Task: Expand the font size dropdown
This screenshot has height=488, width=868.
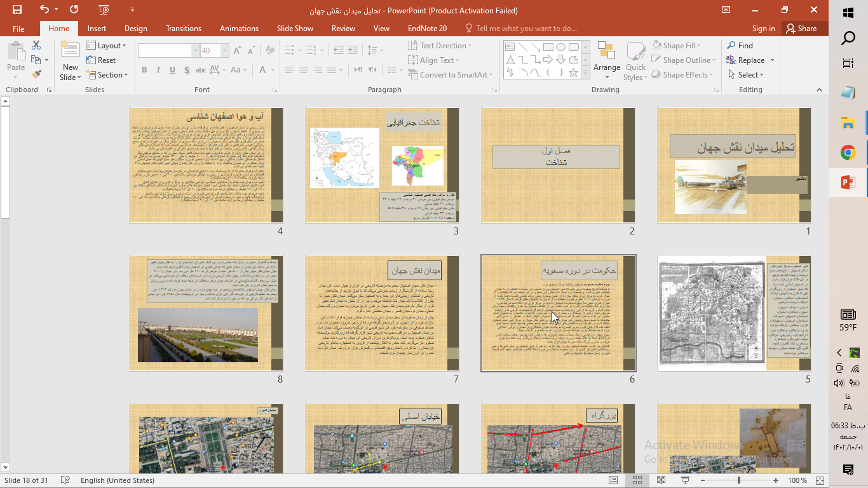Action: tap(224, 51)
